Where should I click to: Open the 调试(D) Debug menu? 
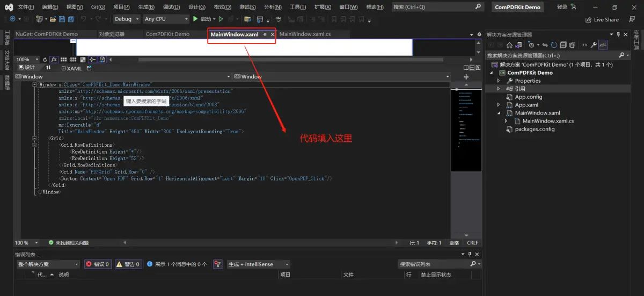[x=171, y=7]
